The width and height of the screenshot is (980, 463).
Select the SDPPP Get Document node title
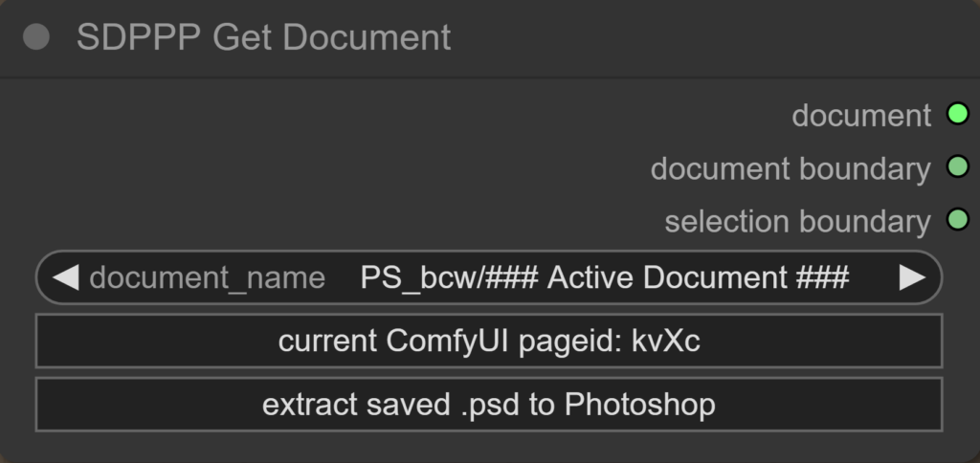[x=263, y=37]
